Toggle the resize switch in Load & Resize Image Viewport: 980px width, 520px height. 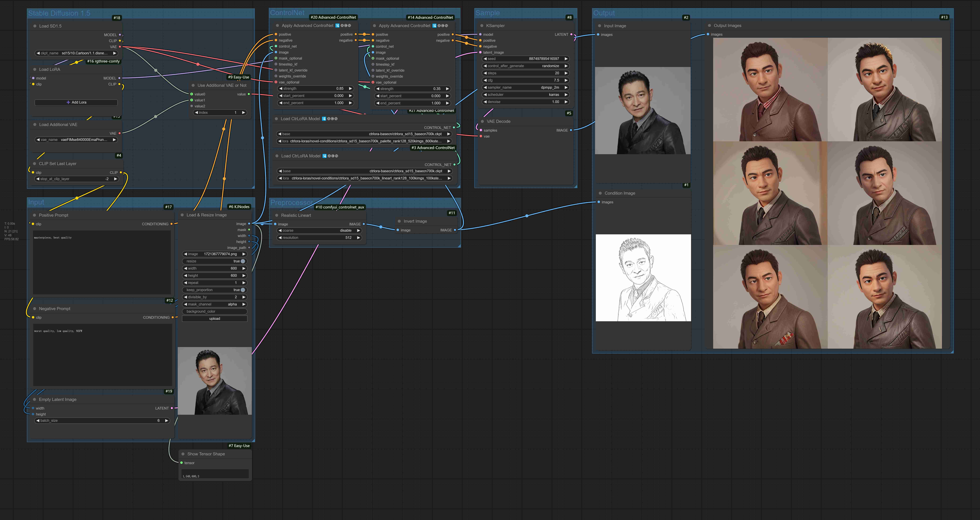point(243,261)
